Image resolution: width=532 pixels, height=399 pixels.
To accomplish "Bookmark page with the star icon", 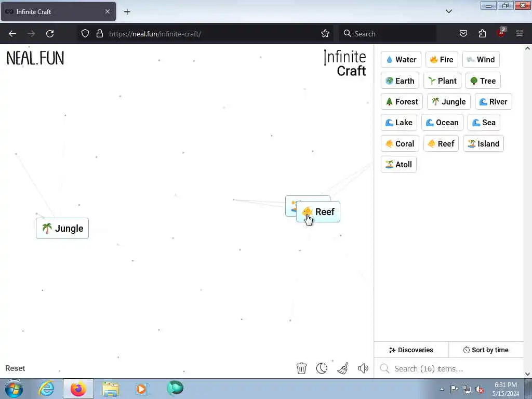I will point(325,33).
